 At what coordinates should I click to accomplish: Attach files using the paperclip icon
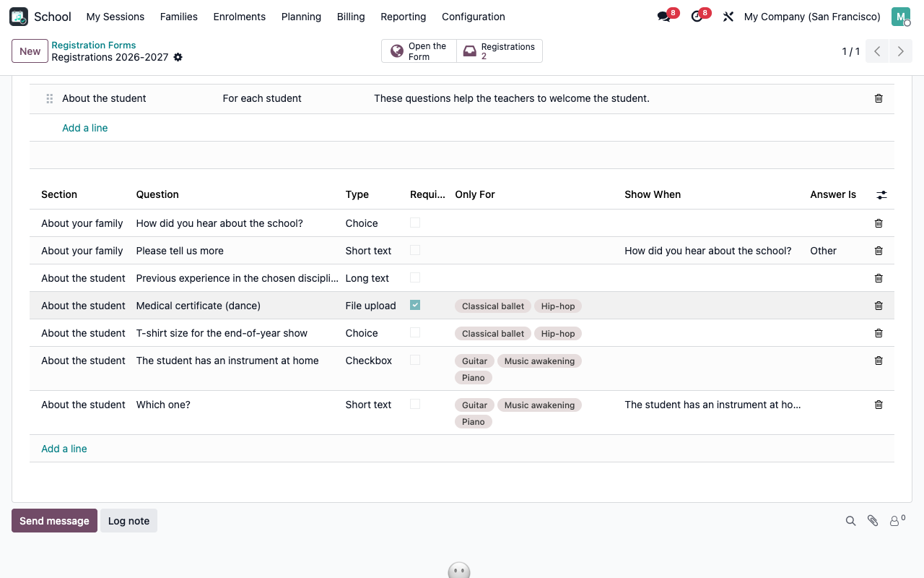(x=873, y=521)
